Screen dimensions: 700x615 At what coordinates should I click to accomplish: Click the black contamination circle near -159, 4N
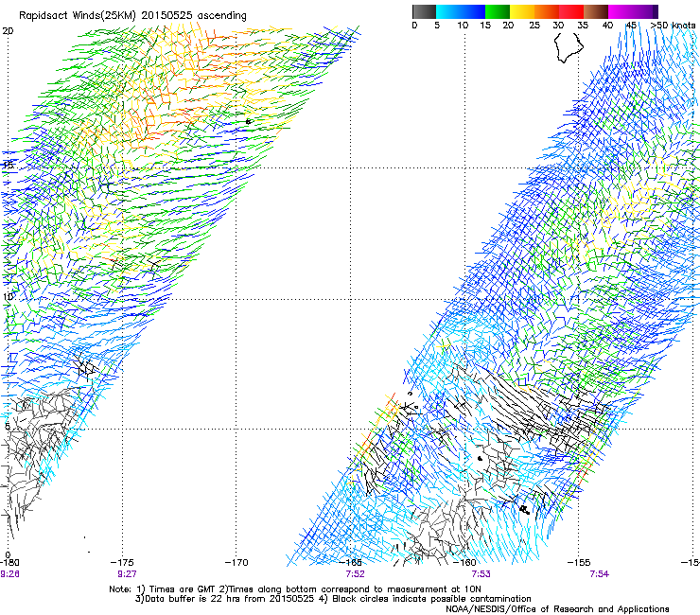tap(480, 458)
